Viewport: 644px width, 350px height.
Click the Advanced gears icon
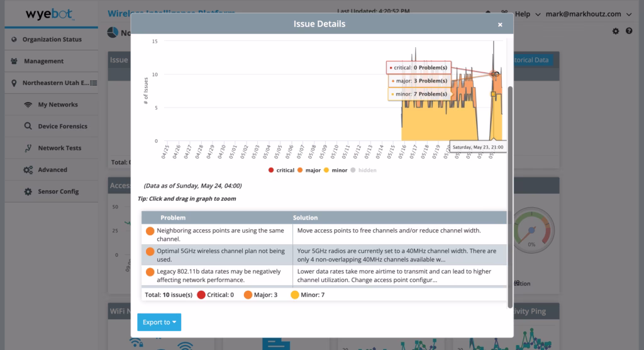(28, 170)
